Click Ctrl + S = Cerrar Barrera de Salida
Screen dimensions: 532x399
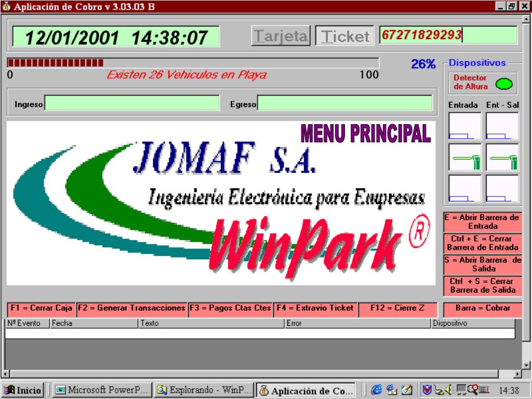click(483, 286)
